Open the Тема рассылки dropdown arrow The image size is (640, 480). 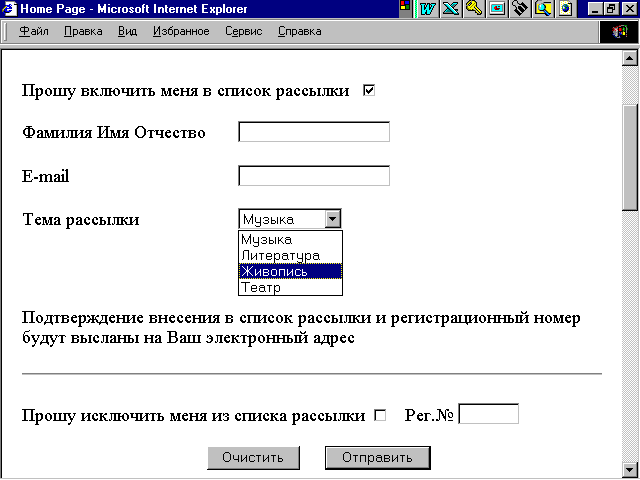(x=333, y=219)
